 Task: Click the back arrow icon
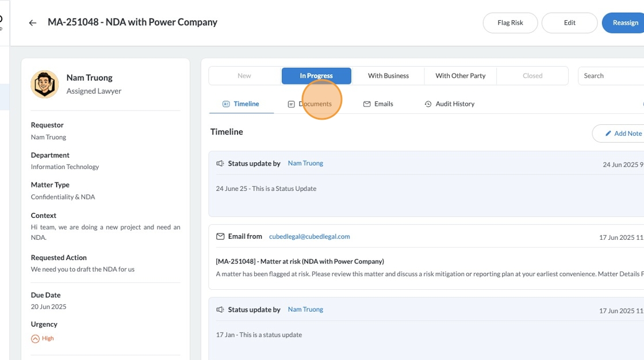33,23
